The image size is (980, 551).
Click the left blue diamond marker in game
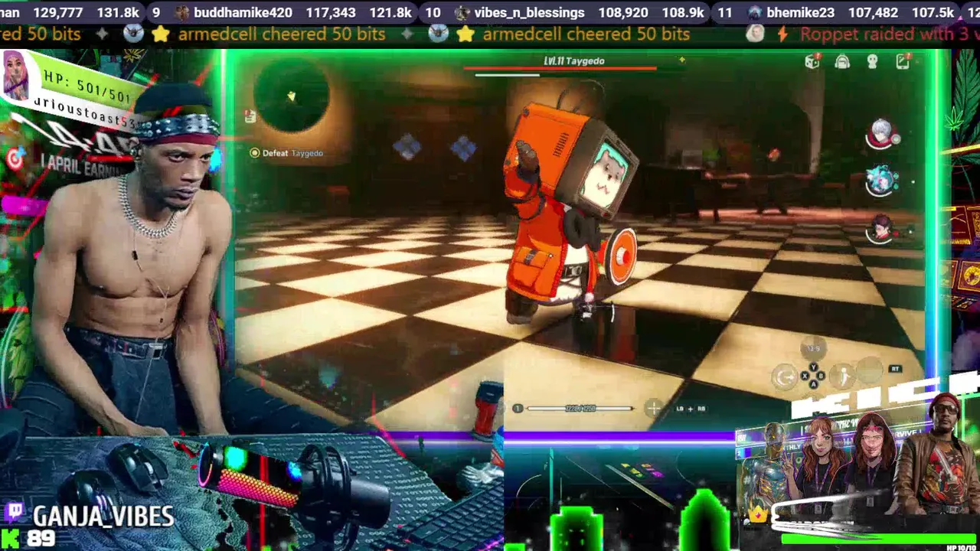point(407,147)
